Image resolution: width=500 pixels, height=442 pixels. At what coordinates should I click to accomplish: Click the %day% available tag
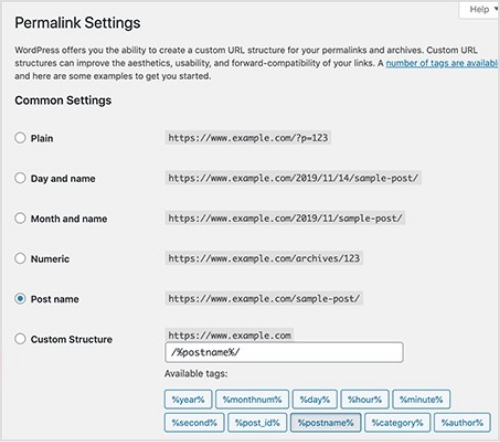click(x=315, y=399)
